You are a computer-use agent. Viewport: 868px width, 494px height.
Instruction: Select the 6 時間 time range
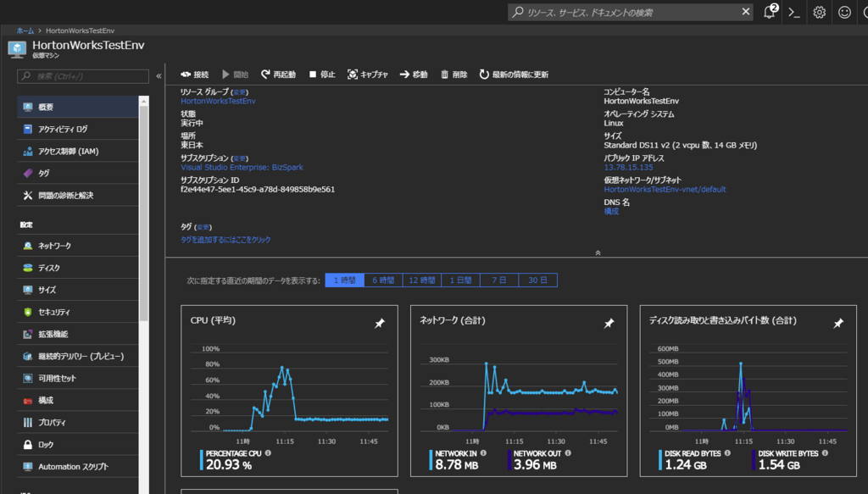(383, 280)
